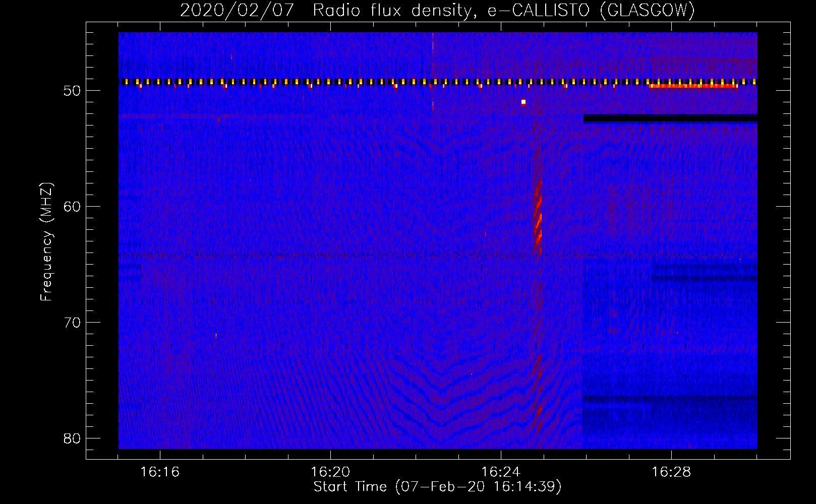The width and height of the screenshot is (816, 504).
Task: Click the red streak under the 49 MHz line
Action: pyautogui.click(x=693, y=86)
